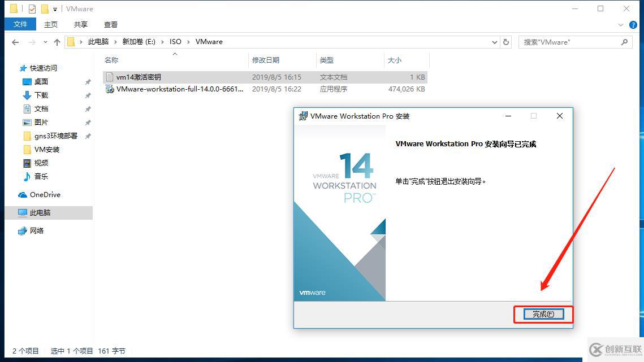The height and width of the screenshot is (362, 644).
Task: Pin the 下载 folder with its pin icon
Action: (88, 95)
